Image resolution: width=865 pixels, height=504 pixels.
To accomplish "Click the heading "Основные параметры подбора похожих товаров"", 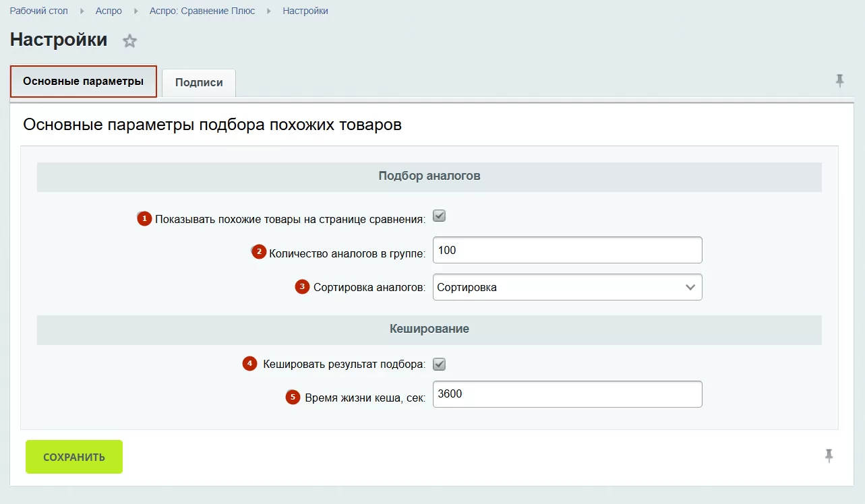I will pyautogui.click(x=212, y=125).
